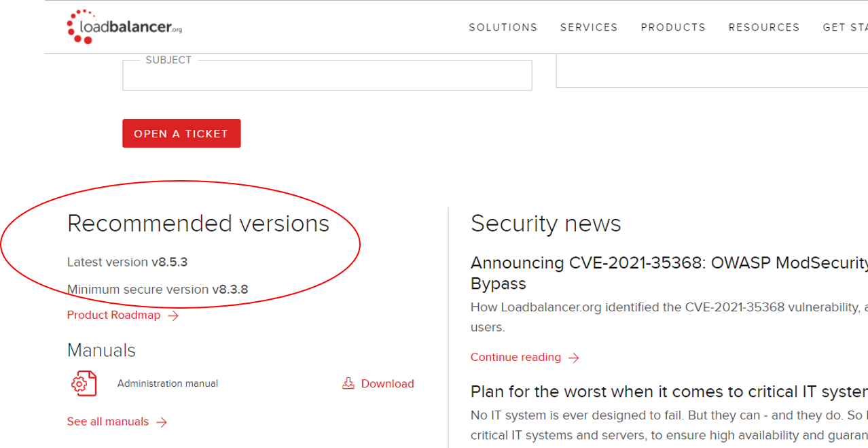Open the CVE-2021-35368 announcement headline
Screen dimensions: 868x448
tap(669, 273)
